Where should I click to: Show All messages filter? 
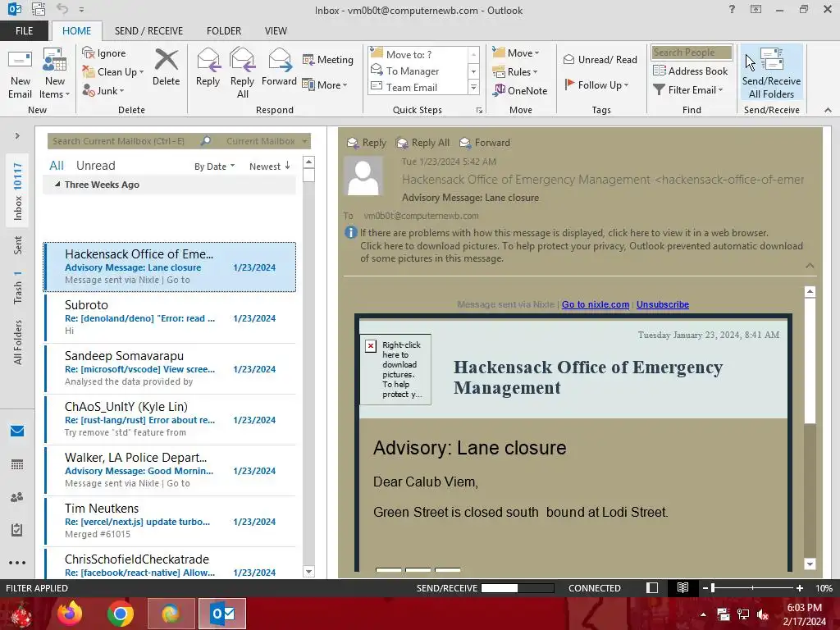click(x=57, y=166)
